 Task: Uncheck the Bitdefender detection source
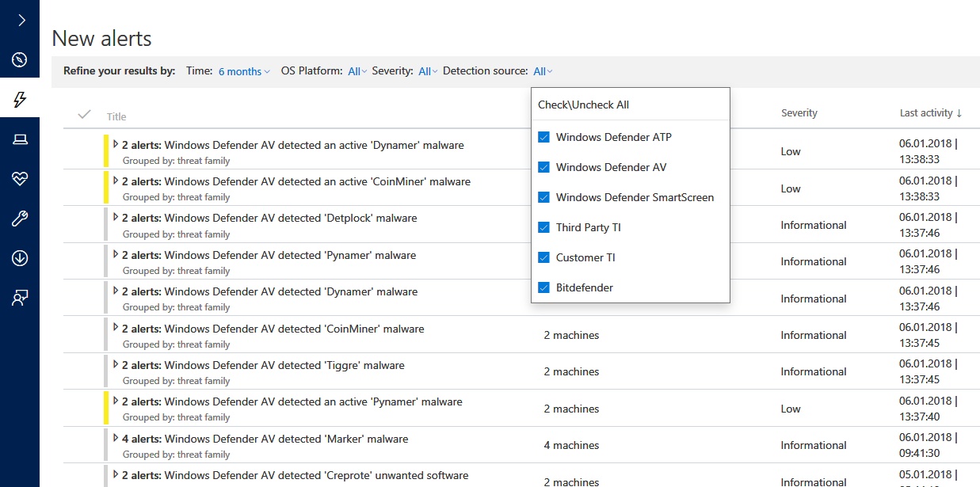pos(544,287)
